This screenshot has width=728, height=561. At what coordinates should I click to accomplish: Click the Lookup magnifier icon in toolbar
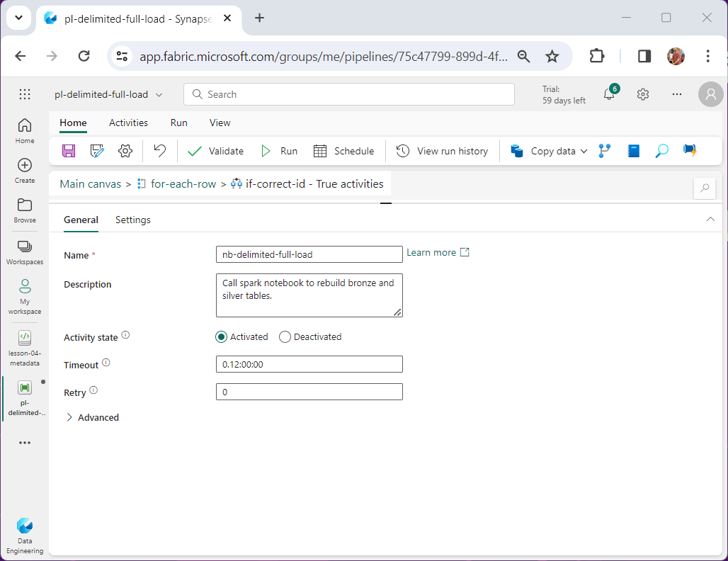click(x=661, y=150)
